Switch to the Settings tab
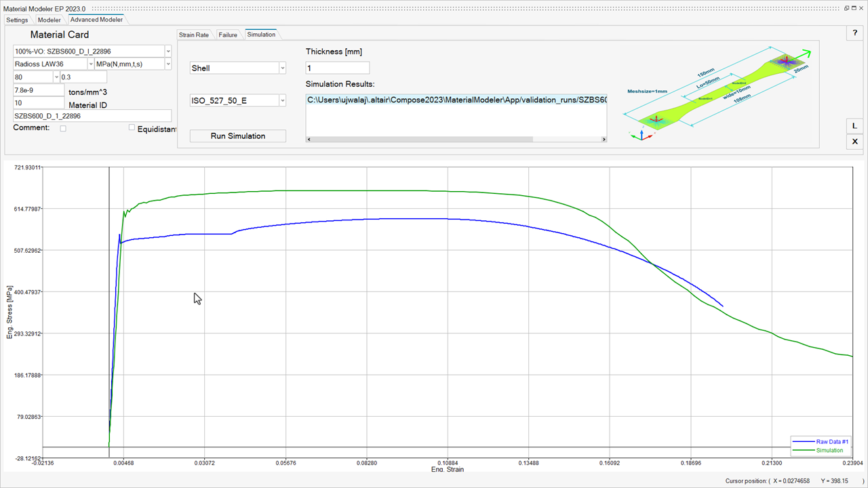Screen dimensions: 868x488 (18, 20)
